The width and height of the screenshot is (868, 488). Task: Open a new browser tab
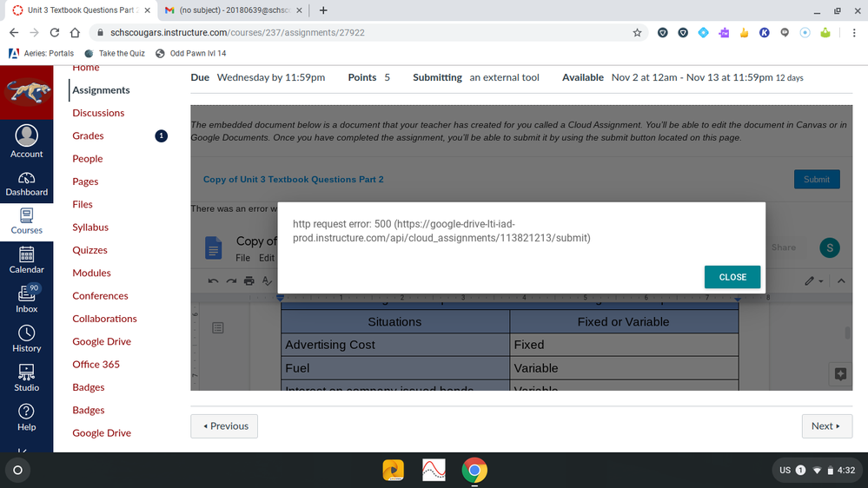click(323, 10)
